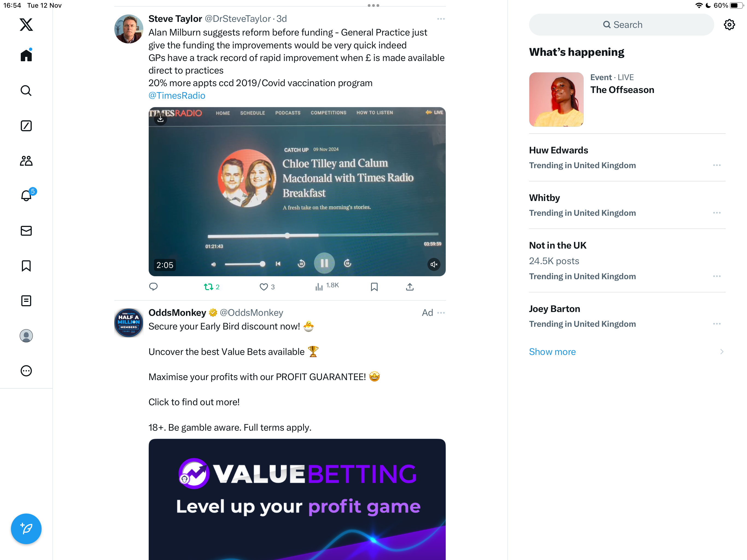
Task: Open the @TimesRadio mention link
Action: [x=177, y=96]
